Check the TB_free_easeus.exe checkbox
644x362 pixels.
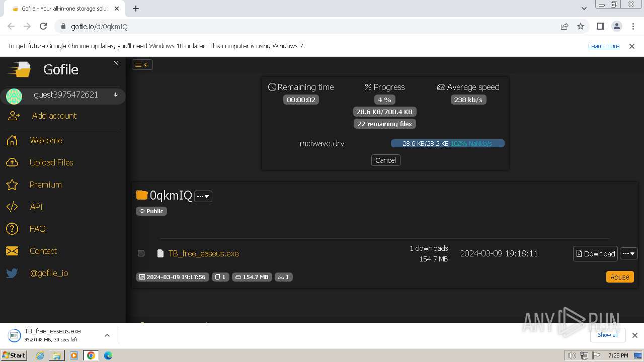[x=141, y=253]
